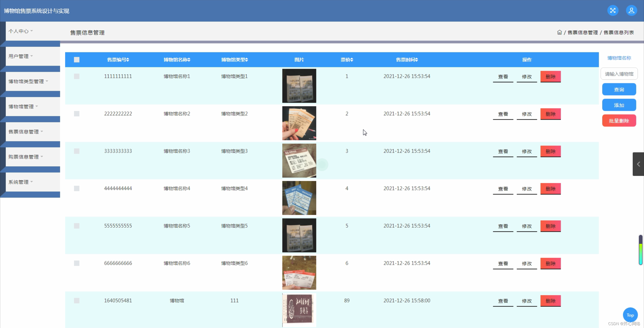Toggle the select-all checkbox in table header
This screenshot has height=328, width=644.
(x=77, y=60)
